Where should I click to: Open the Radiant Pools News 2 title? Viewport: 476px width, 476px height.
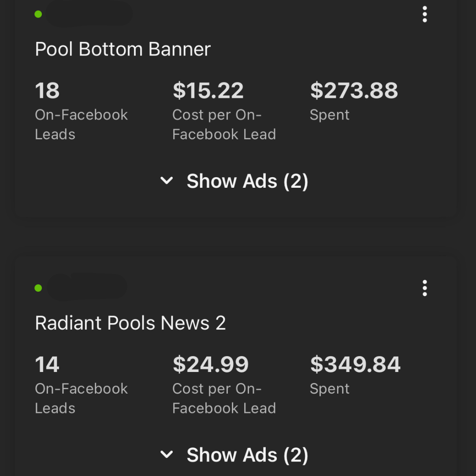pos(130,323)
